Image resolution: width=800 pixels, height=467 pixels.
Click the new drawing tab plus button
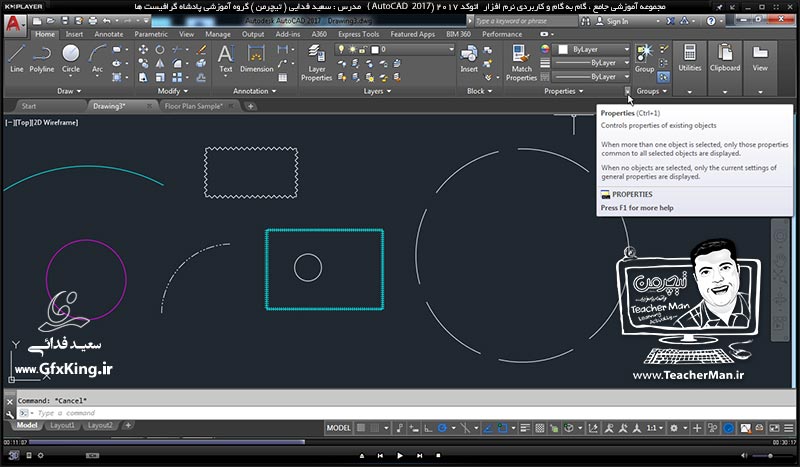pyautogui.click(x=251, y=106)
